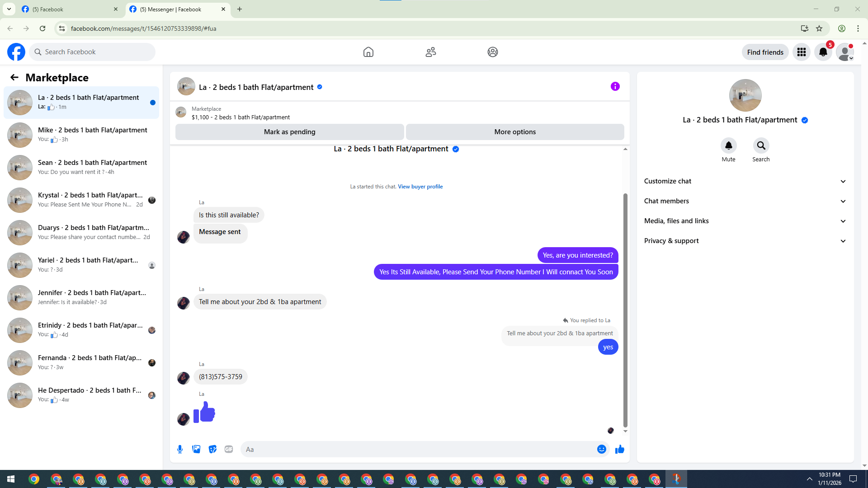Open Windows notification center icon

coord(854,479)
